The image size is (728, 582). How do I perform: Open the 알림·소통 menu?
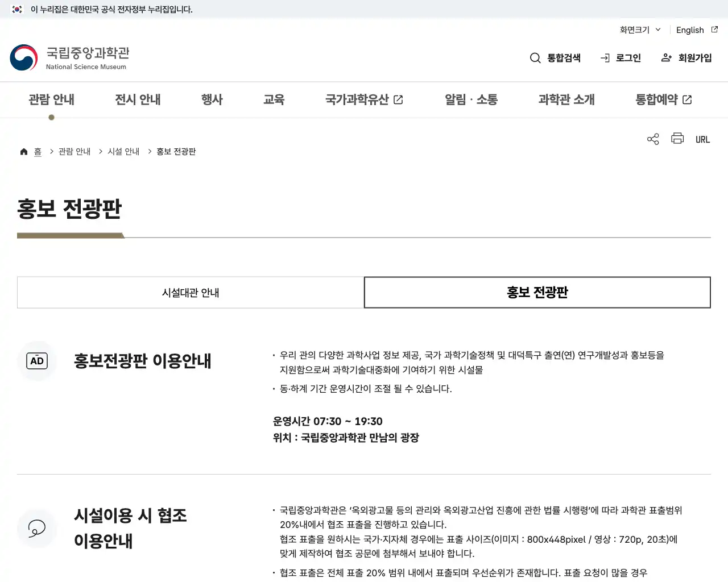point(471,99)
